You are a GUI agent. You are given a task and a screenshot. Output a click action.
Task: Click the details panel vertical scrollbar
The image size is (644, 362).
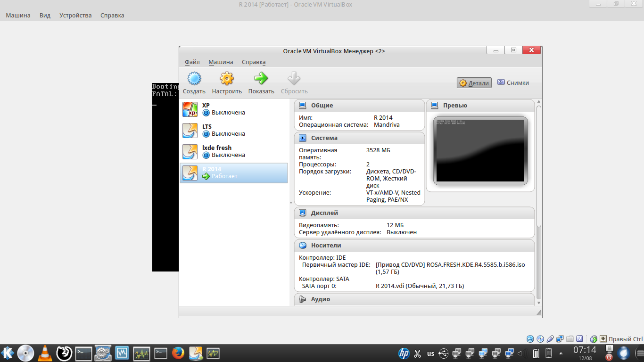[x=538, y=165]
